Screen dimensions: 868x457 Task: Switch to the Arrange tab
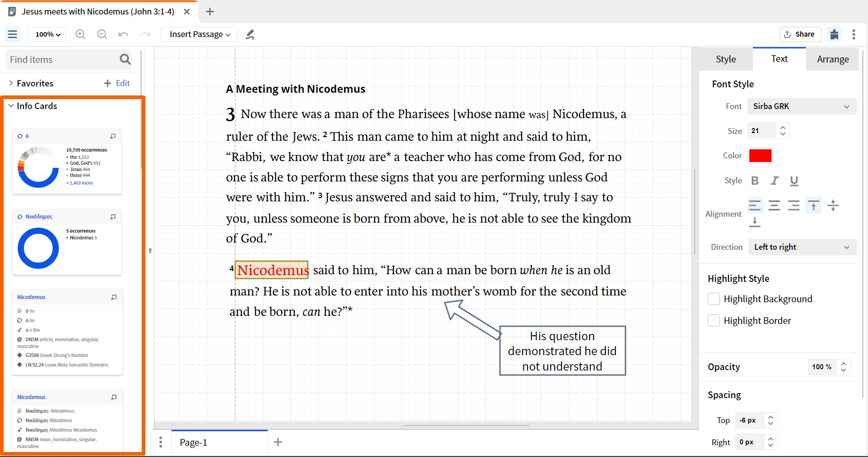pyautogui.click(x=833, y=59)
